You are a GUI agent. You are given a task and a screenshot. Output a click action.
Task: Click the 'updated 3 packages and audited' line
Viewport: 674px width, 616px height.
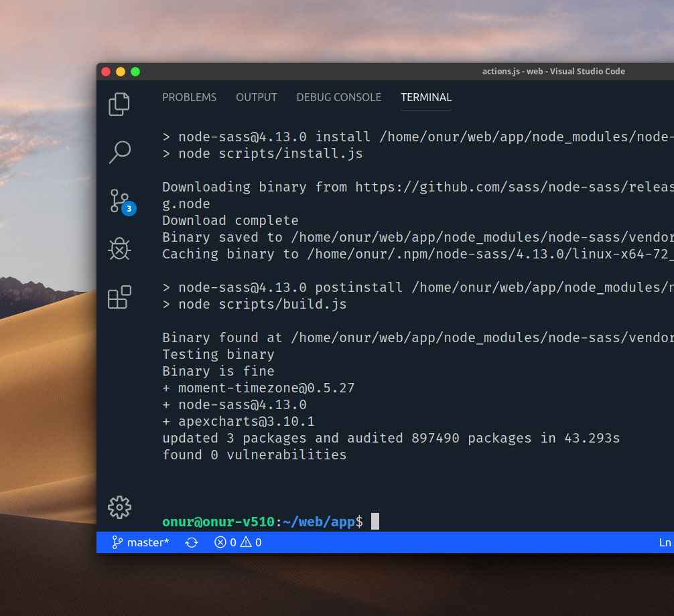click(x=391, y=438)
